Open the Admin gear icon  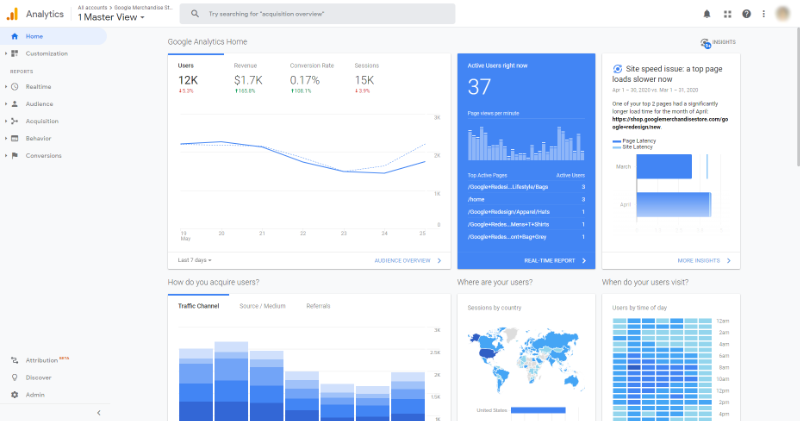[14, 394]
